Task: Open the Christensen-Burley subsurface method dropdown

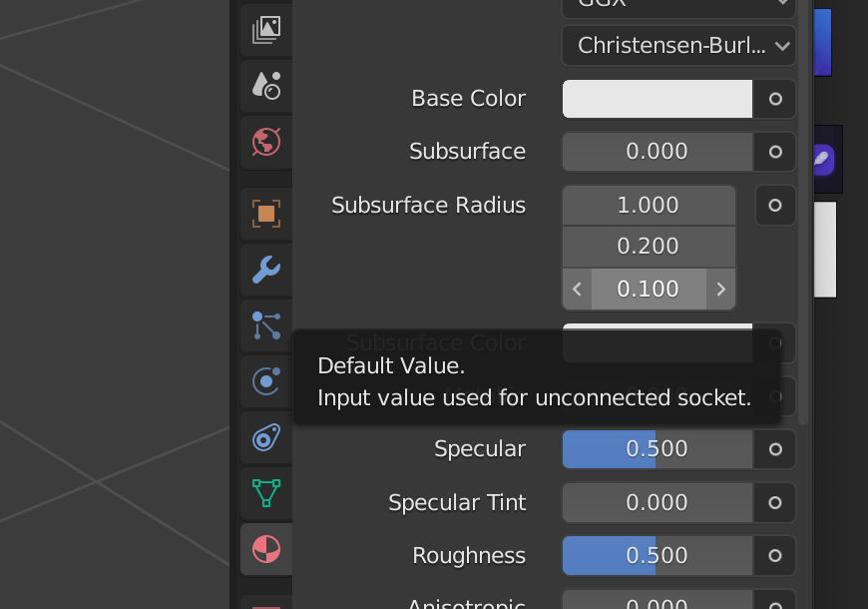Action: pyautogui.click(x=678, y=46)
